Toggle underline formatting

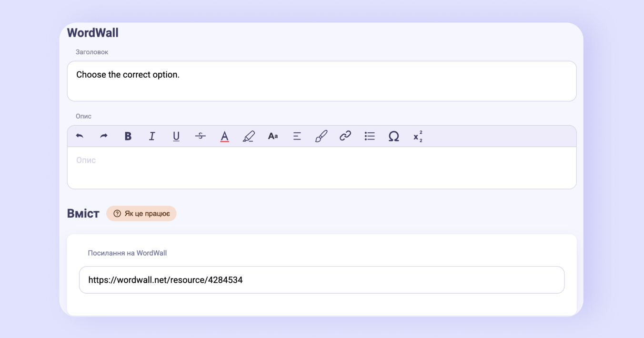[176, 136]
